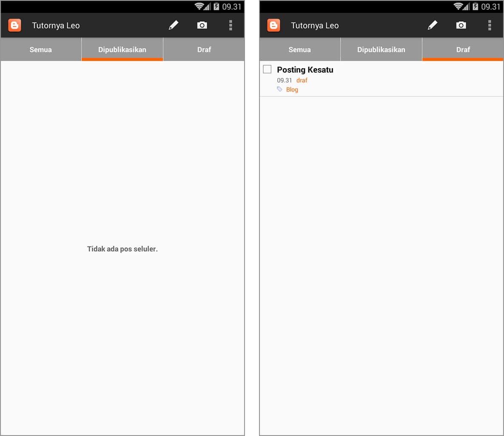
Task: Tap the pencil compose icon on the Dipublikasikan screen
Action: pos(174,26)
